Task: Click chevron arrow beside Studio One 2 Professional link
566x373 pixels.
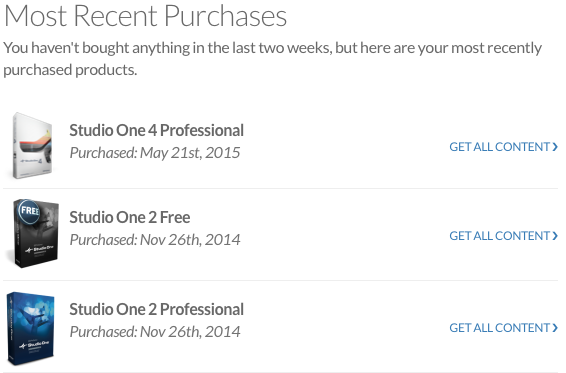Action: (x=555, y=328)
